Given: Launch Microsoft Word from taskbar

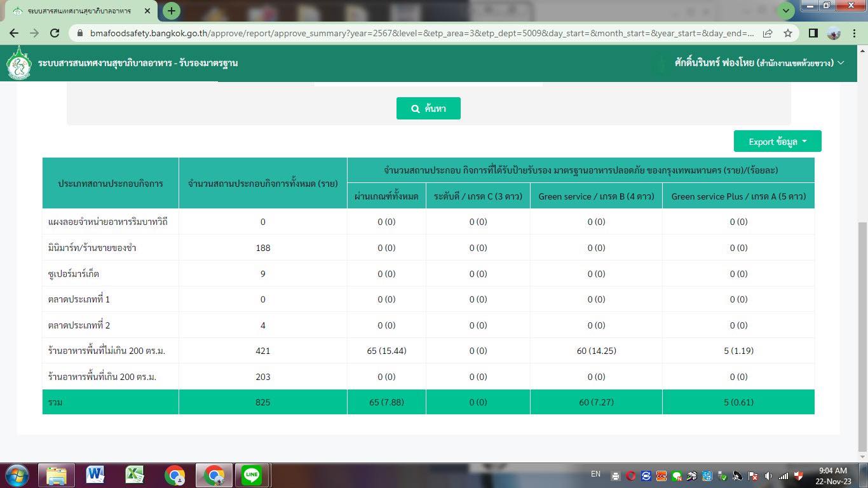Looking at the screenshot, I should click(95, 475).
